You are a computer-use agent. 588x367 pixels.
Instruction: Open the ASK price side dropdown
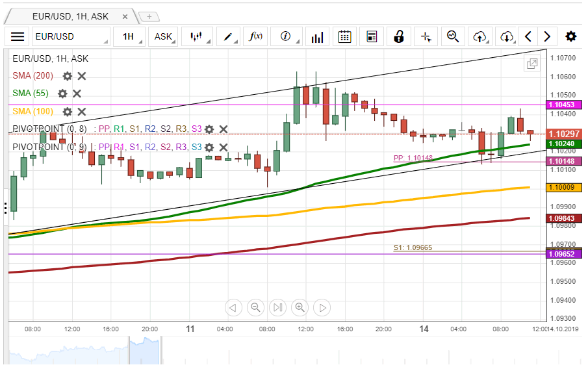[164, 36]
